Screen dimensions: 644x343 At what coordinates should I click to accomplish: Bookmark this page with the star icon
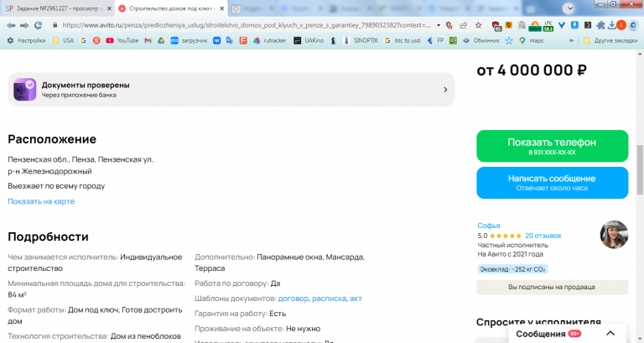point(479,25)
